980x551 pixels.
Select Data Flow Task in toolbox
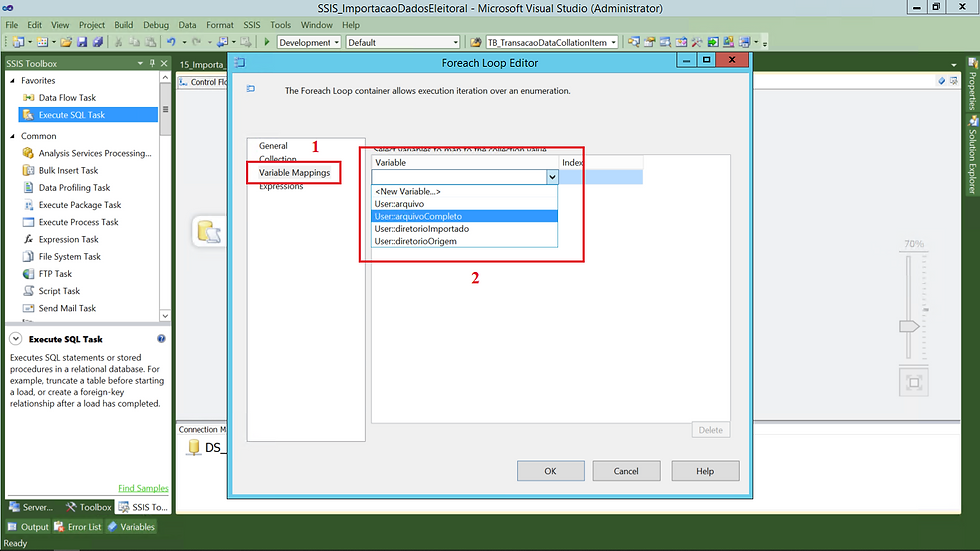(x=67, y=97)
